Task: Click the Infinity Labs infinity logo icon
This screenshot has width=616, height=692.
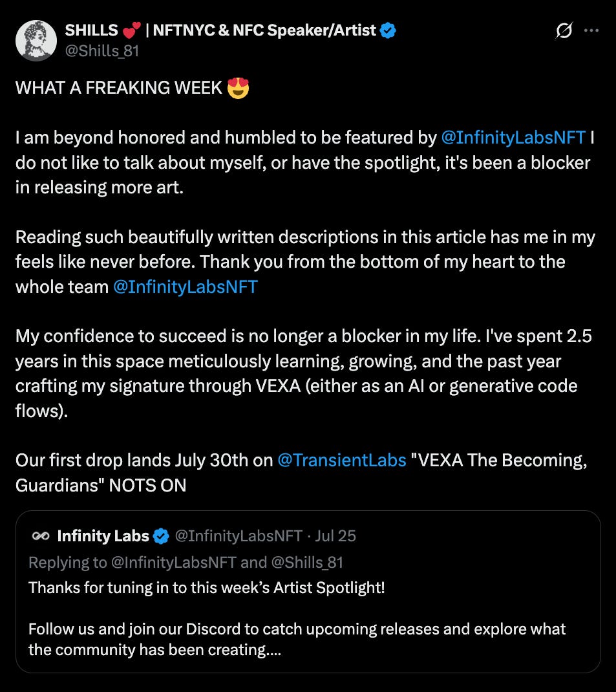Action: (x=41, y=535)
